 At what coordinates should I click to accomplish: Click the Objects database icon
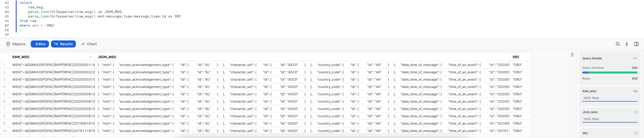[8, 44]
